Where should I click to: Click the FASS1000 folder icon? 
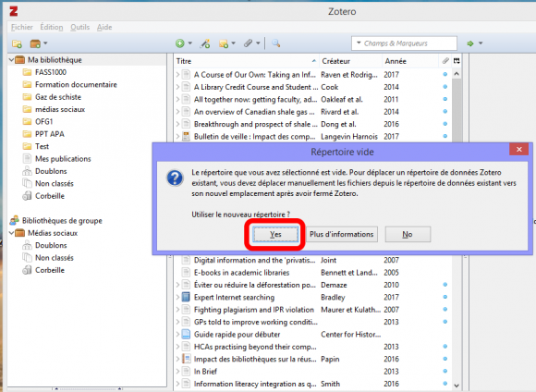[27, 72]
